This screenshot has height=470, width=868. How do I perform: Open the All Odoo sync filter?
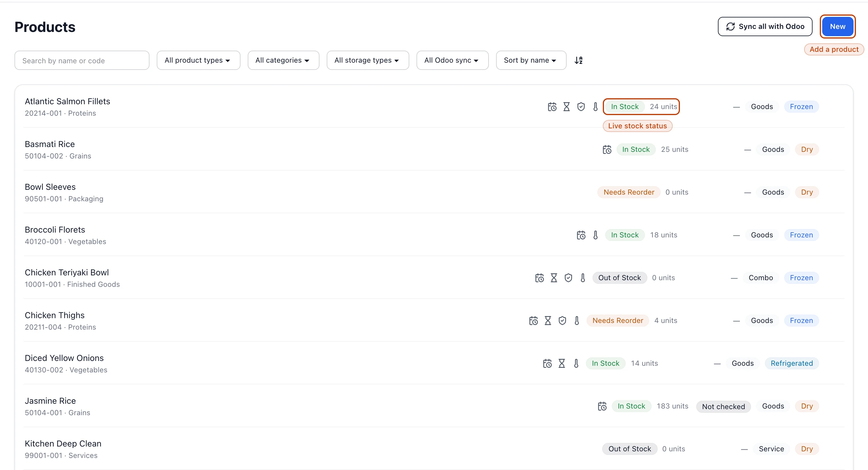point(452,60)
